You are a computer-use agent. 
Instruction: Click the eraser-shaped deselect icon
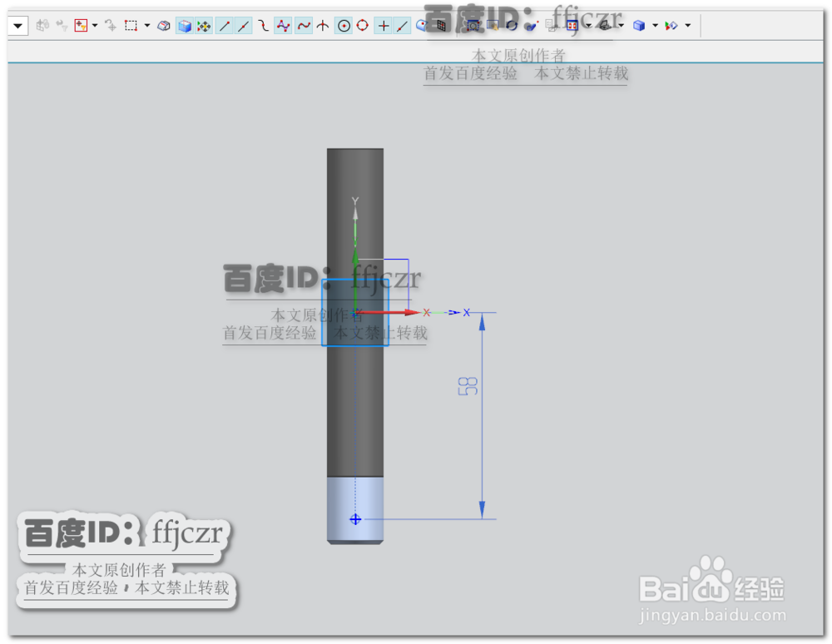164,26
